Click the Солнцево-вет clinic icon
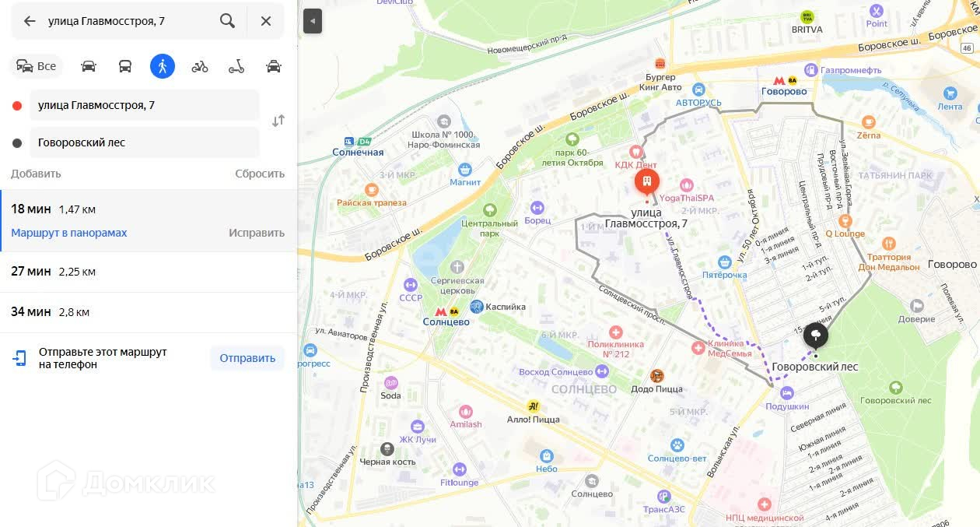This screenshot has width=980, height=527. pos(677,445)
